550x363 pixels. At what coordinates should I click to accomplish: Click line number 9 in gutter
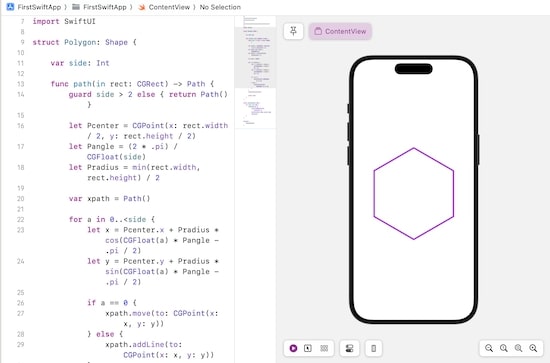click(x=22, y=42)
